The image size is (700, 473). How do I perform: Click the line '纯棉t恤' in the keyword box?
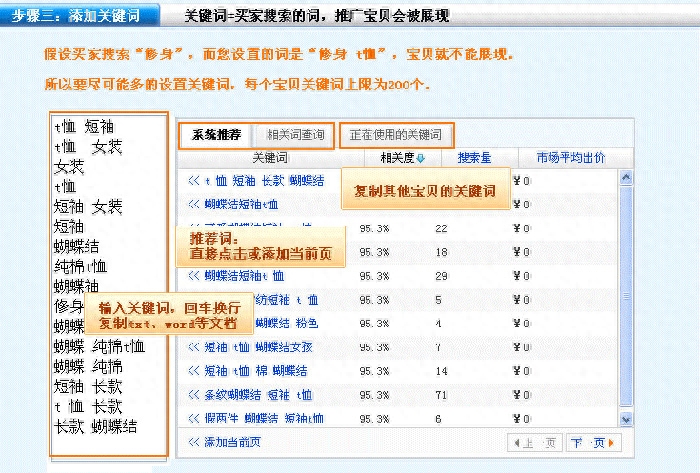coord(80,267)
